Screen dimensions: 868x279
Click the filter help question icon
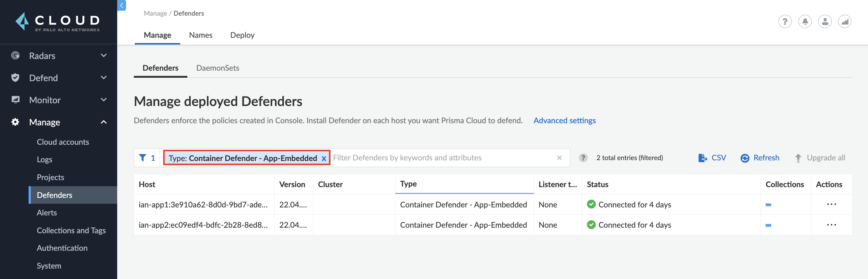coord(583,158)
